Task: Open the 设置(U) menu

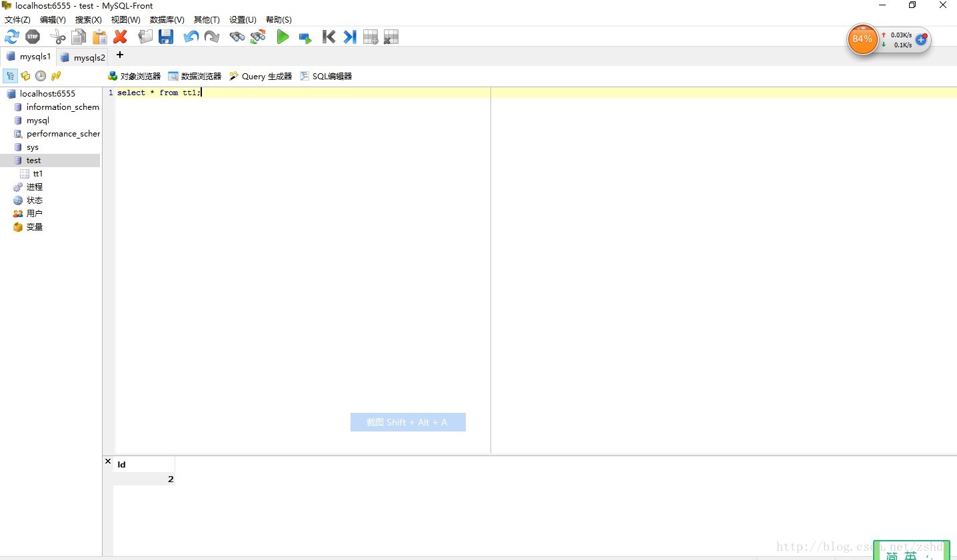Action: (x=243, y=20)
